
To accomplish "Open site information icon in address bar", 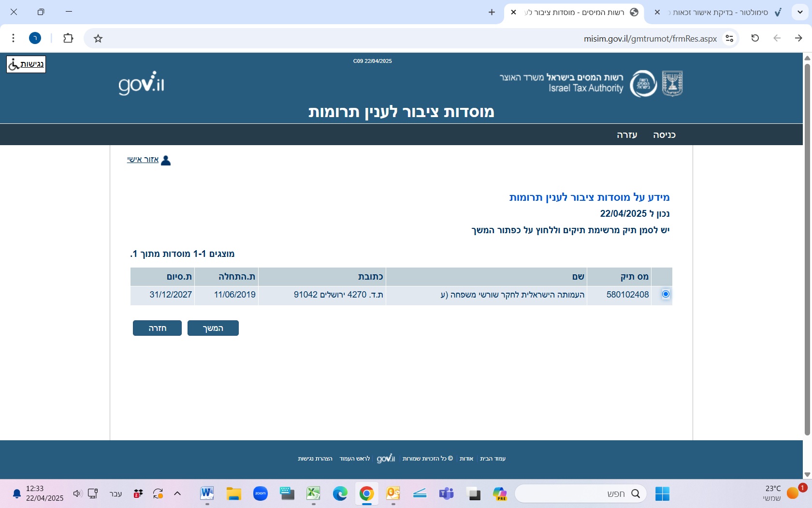I will point(729,39).
